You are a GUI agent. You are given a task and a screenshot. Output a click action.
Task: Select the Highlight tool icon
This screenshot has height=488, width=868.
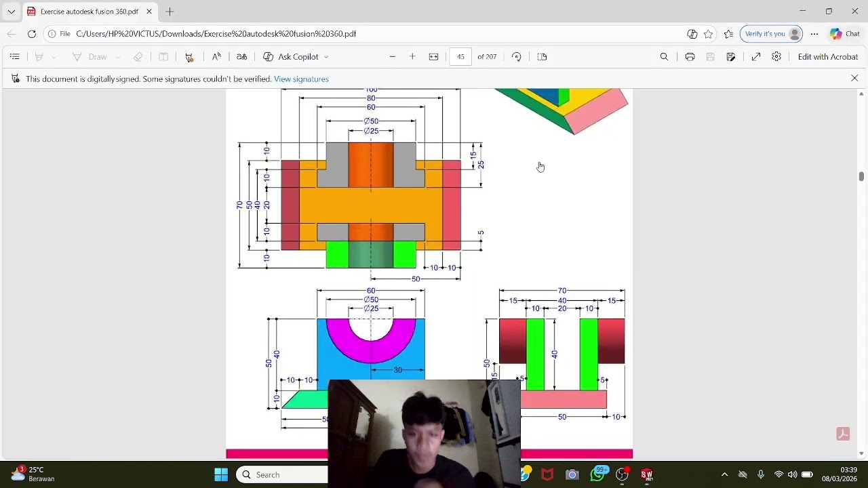[39, 57]
